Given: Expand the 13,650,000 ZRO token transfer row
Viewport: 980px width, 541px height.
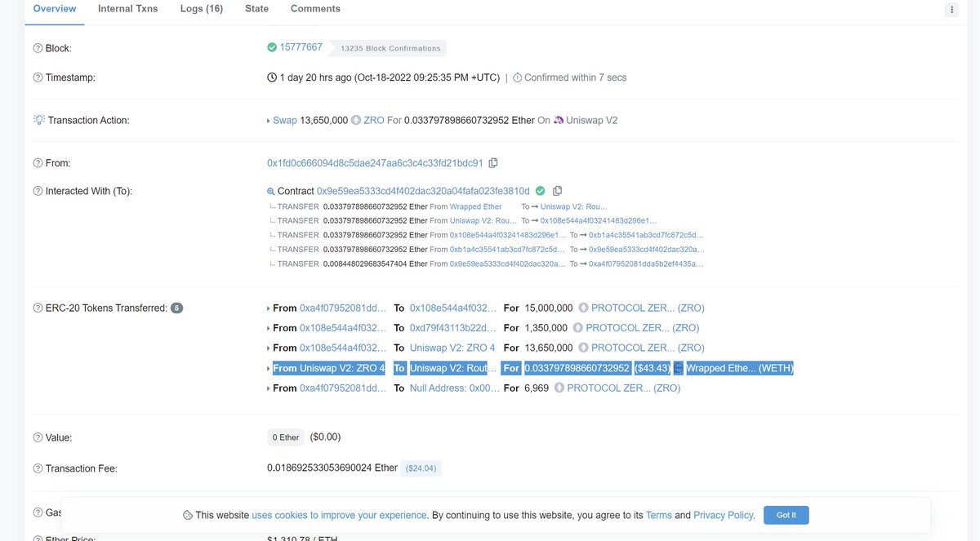Looking at the screenshot, I should pos(269,348).
